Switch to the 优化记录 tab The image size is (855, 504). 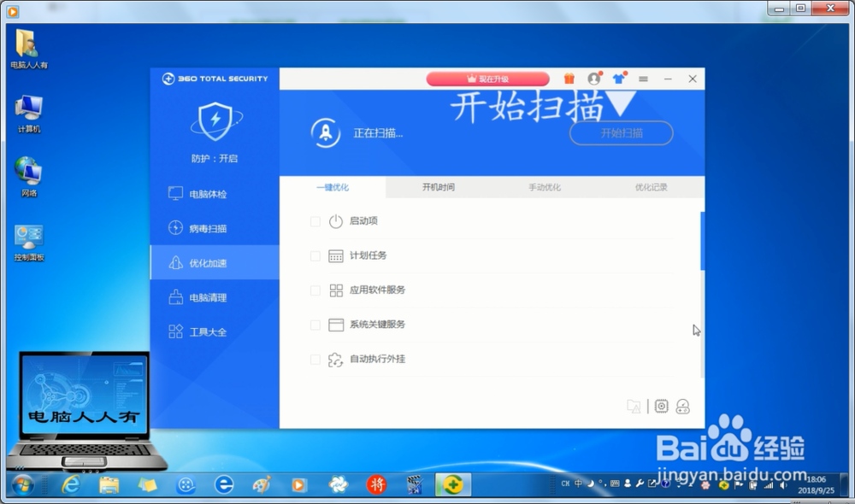point(651,187)
